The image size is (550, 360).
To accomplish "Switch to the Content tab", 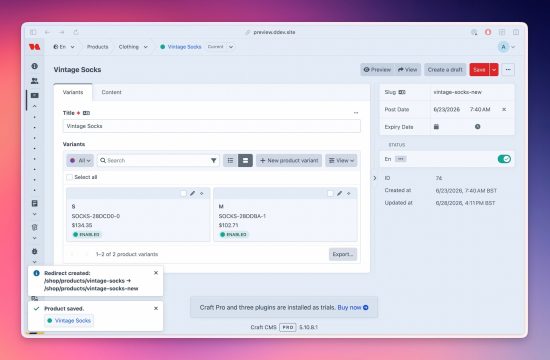I will coord(112,92).
